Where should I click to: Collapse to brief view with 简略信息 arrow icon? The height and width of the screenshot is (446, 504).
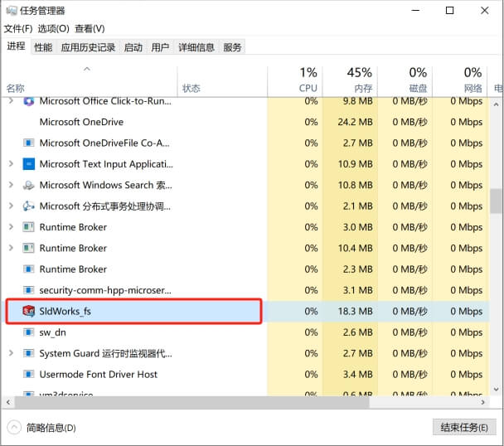point(14,428)
